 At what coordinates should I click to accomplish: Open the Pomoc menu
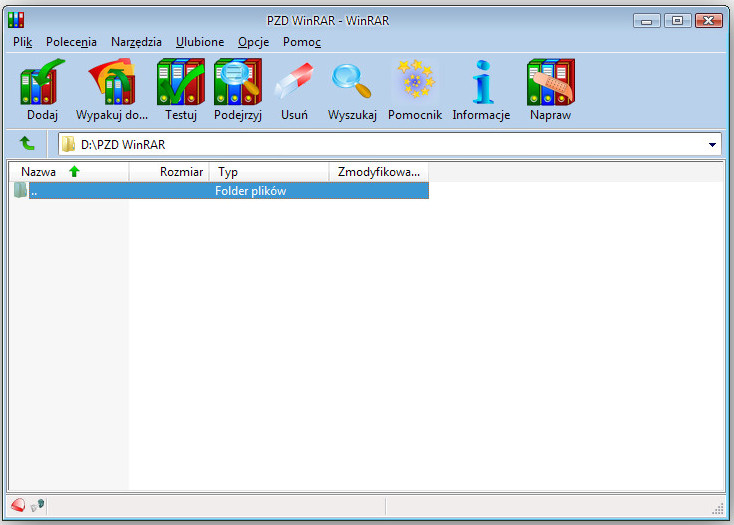tap(302, 42)
